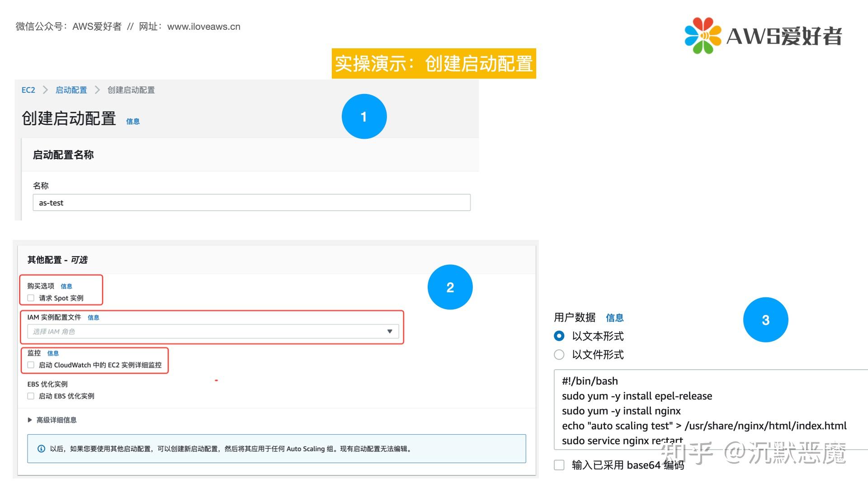Enable CloudWatch EC2 实例详细监控 checkbox
This screenshot has height=488, width=868.
pyautogui.click(x=31, y=365)
